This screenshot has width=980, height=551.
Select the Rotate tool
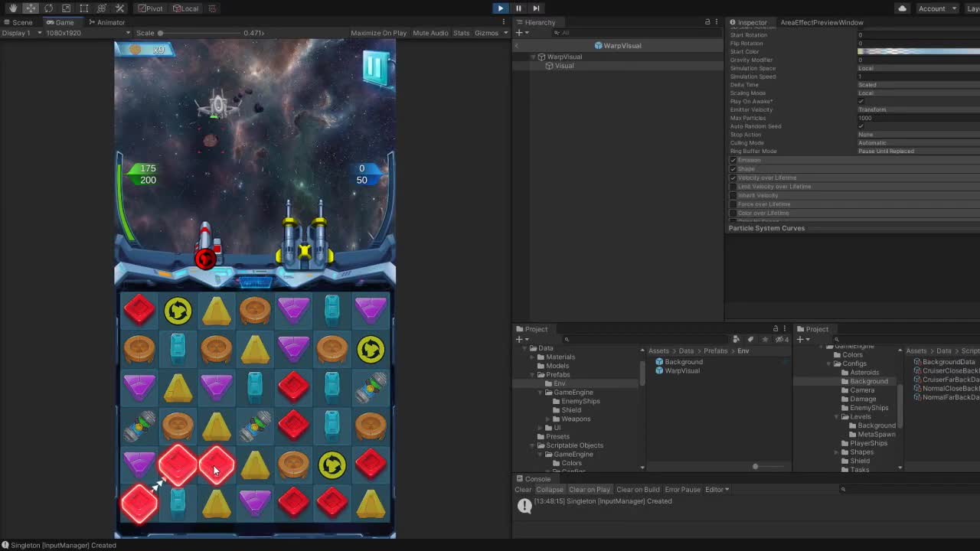coord(47,8)
